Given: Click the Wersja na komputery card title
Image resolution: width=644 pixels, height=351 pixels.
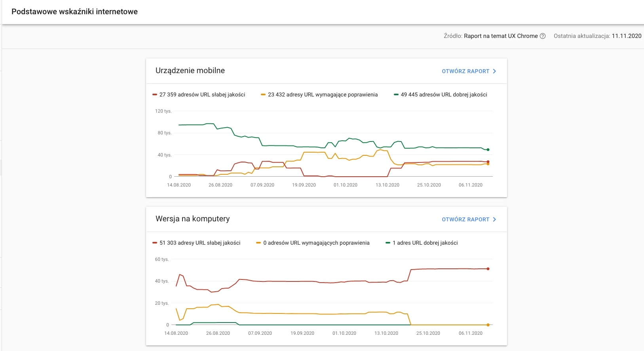Looking at the screenshot, I should point(192,219).
